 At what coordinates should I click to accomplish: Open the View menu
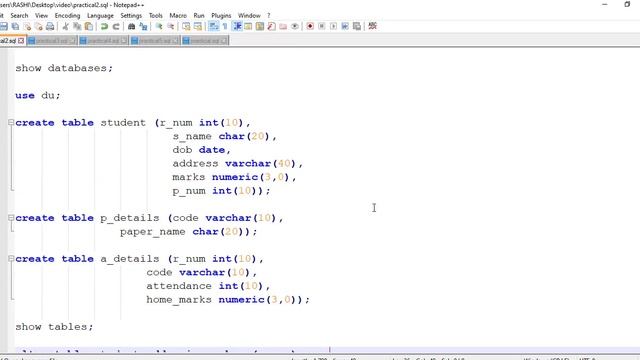[x=41, y=16]
